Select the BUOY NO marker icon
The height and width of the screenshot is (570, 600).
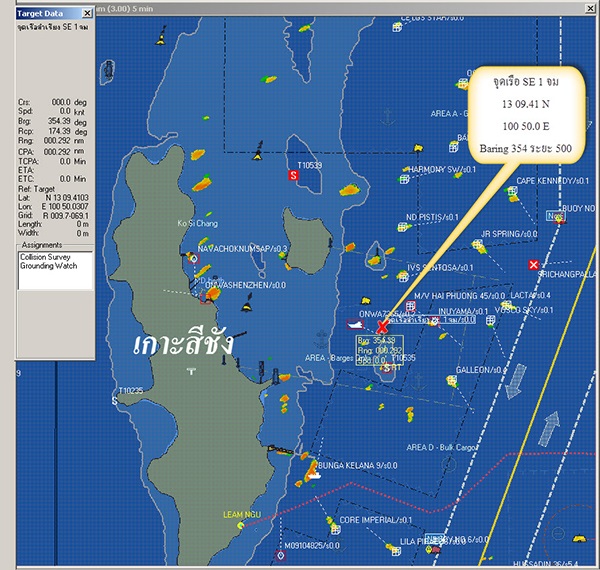(x=557, y=217)
